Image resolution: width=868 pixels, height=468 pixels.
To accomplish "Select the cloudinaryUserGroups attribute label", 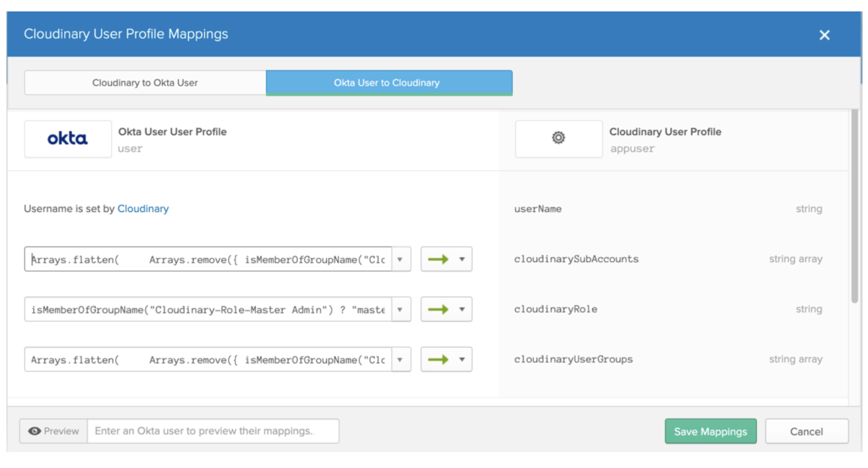I will (574, 359).
